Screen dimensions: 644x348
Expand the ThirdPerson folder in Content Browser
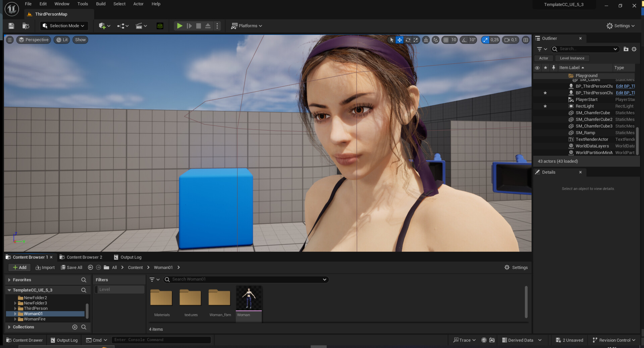pos(15,308)
